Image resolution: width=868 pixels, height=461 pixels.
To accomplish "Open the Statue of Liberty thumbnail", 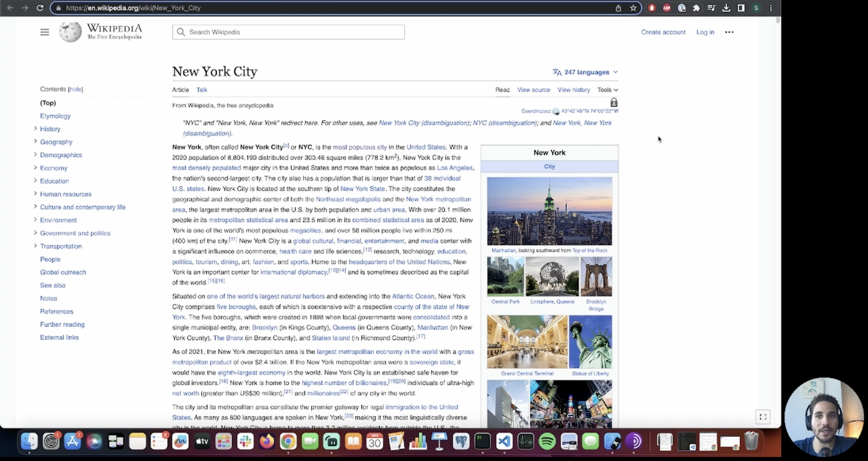I will 590,342.
